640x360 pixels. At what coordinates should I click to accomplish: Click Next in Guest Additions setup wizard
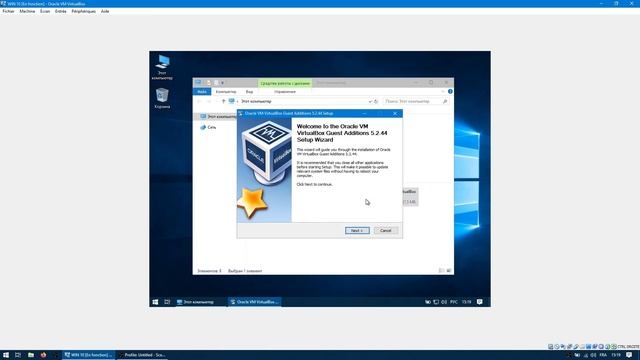point(357,231)
